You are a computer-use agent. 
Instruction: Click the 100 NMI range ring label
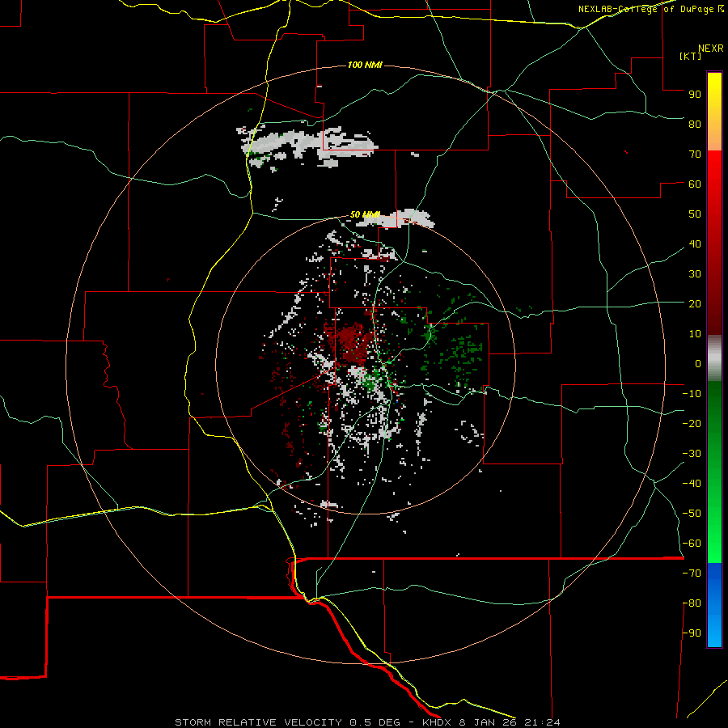(x=365, y=65)
